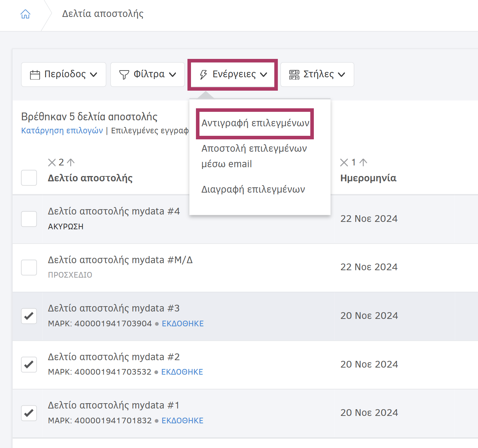Sort by Δελτίο αποστολής column header
Image resolution: width=478 pixels, height=448 pixels.
click(90, 178)
